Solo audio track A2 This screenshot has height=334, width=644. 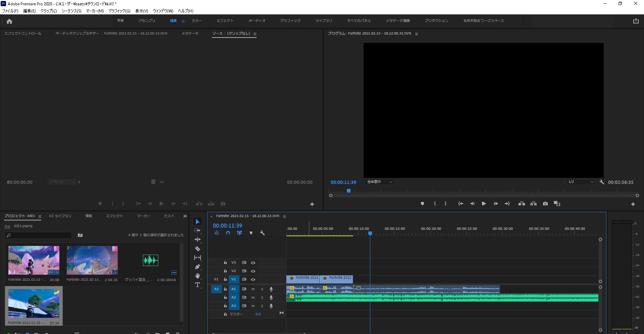click(x=262, y=297)
